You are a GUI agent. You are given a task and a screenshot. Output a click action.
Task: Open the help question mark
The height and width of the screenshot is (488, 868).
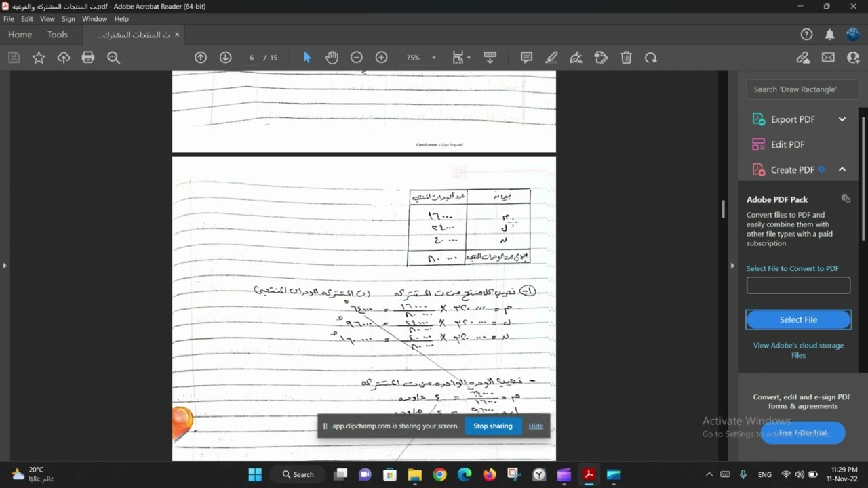coord(806,34)
